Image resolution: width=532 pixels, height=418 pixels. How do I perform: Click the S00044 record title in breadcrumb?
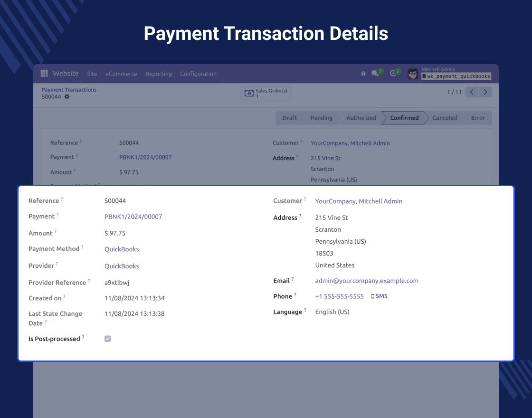51,97
